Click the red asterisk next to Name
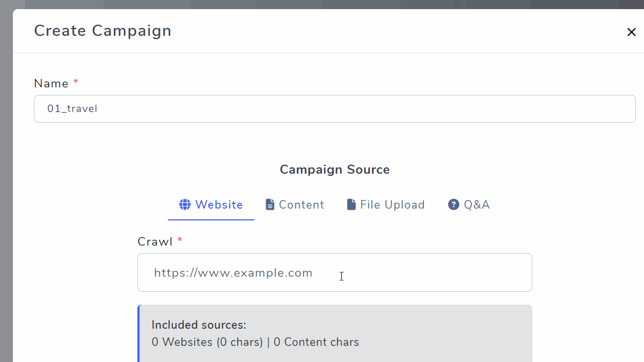644x362 pixels. (x=76, y=83)
